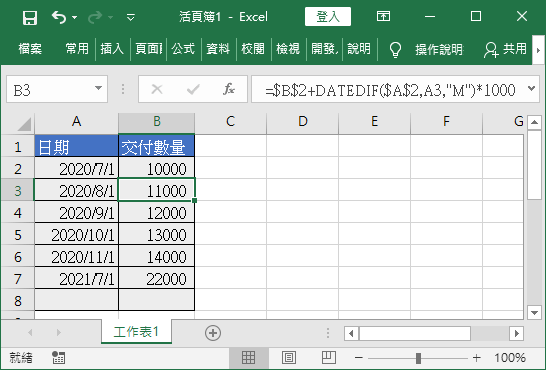Select column B header
The image size is (546, 370).
[157, 121]
